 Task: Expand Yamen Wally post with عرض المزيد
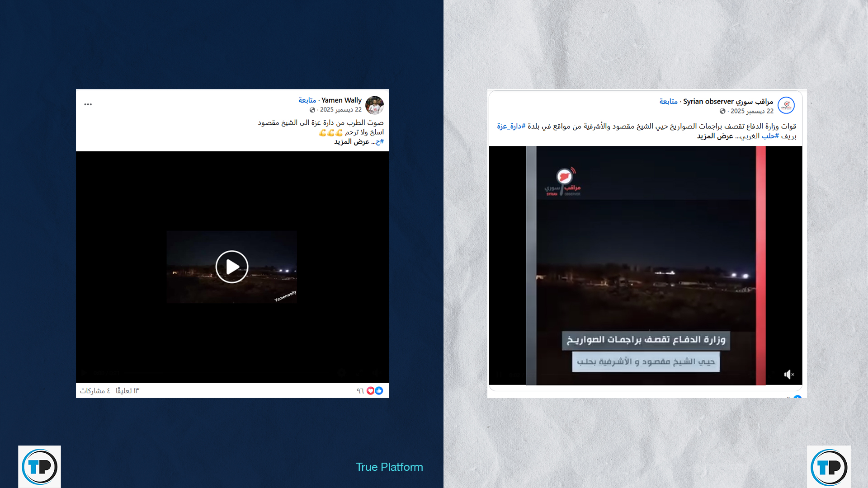[352, 142]
